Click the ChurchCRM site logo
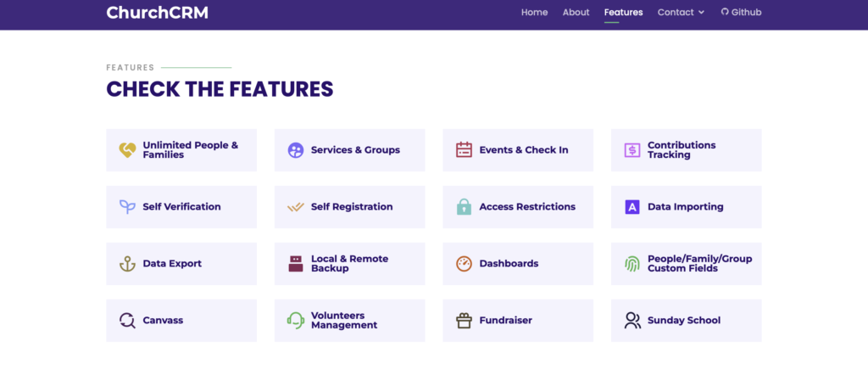 pos(157,12)
